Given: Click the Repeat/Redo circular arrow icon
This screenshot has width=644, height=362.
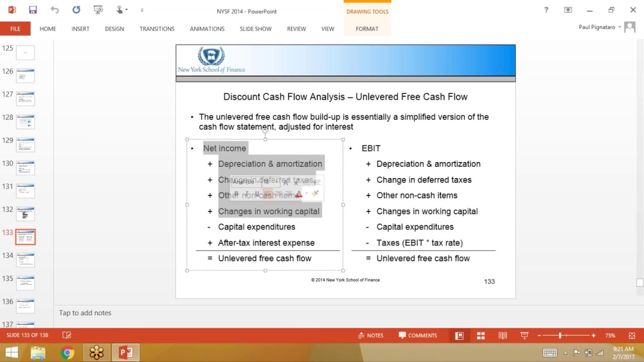Looking at the screenshot, I should coord(76,10).
